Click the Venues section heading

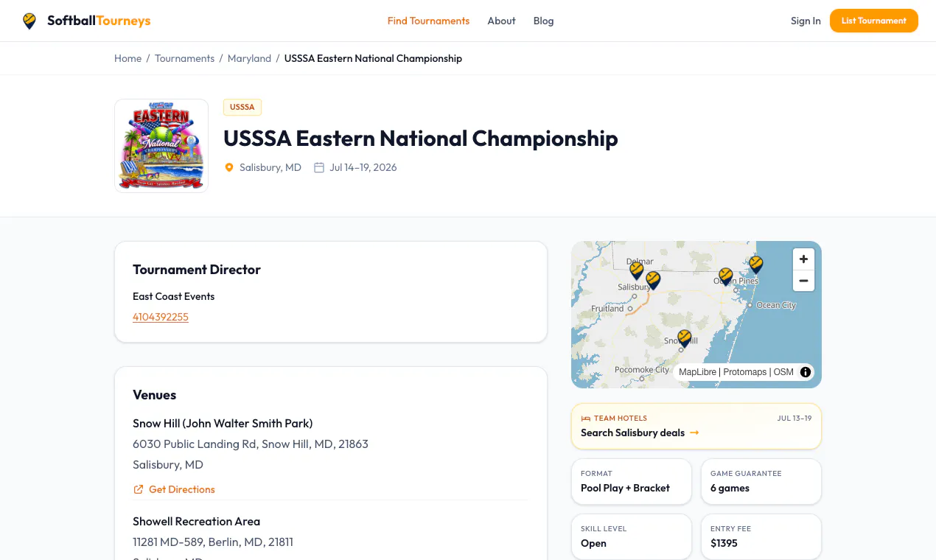[155, 395]
